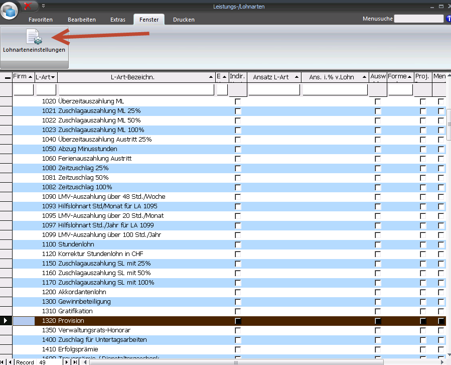Toggle Indir. checkbox for 1020 Überzeitauszahlung ML
The width and height of the screenshot is (451, 365).
coord(238,101)
